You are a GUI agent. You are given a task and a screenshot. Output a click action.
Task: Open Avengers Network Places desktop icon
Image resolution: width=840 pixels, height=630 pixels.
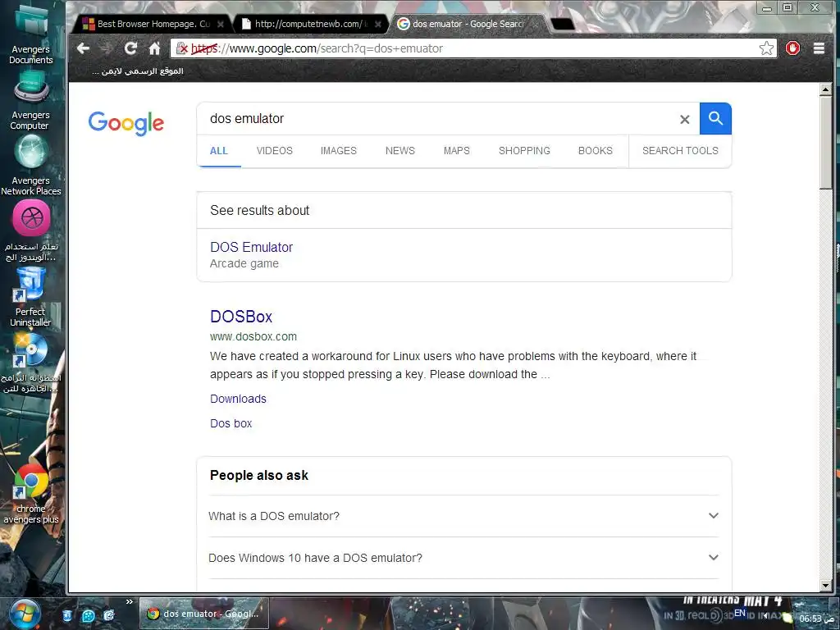(x=31, y=166)
